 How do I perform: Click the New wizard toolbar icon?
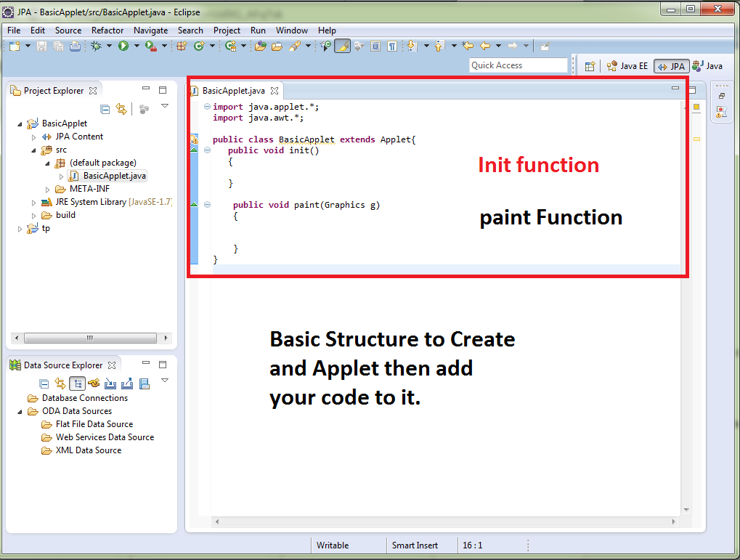15,46
